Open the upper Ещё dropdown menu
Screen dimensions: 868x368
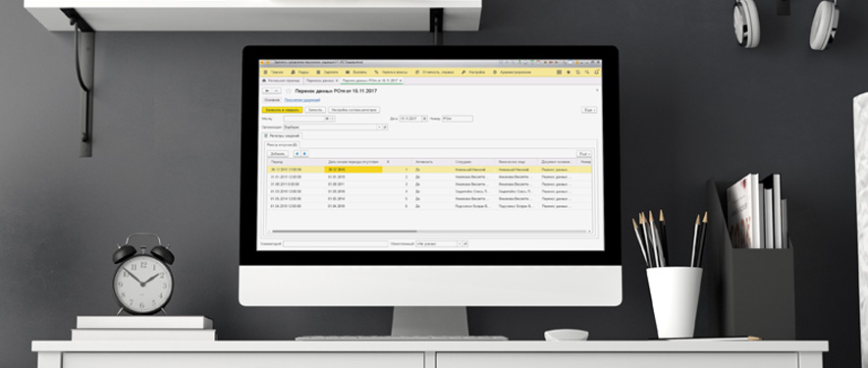589,110
